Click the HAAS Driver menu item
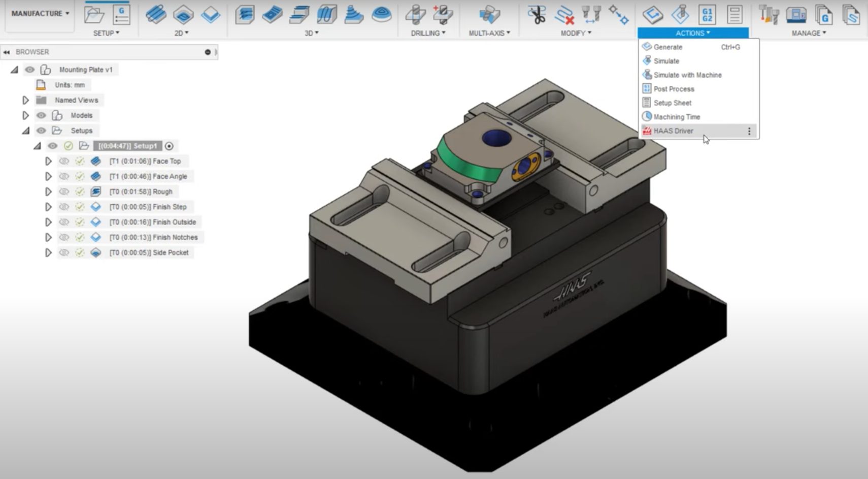 (673, 131)
